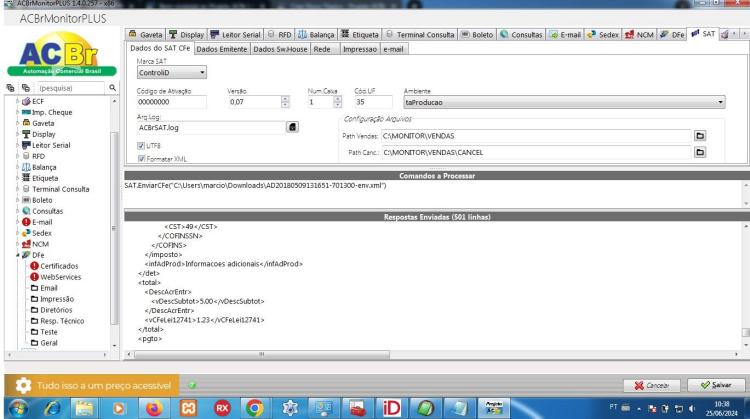This screenshot has height=419, width=750.
Task: Click the Path Canc. field
Action: click(536, 152)
